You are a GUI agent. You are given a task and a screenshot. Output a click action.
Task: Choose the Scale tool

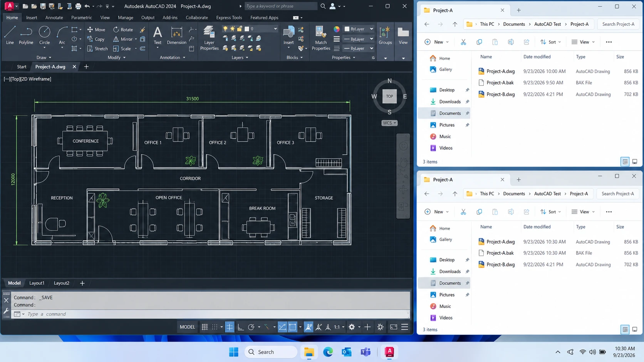[122, 49]
